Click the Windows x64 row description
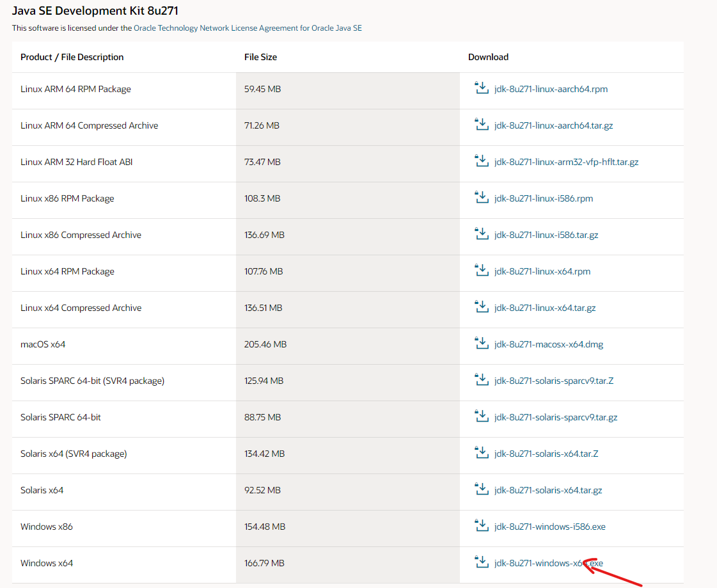 [47, 563]
